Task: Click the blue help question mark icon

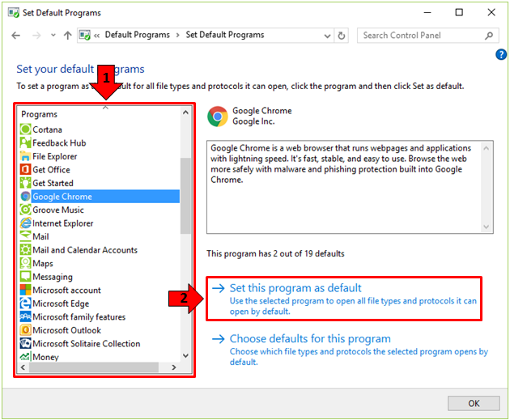Action: 500,54
